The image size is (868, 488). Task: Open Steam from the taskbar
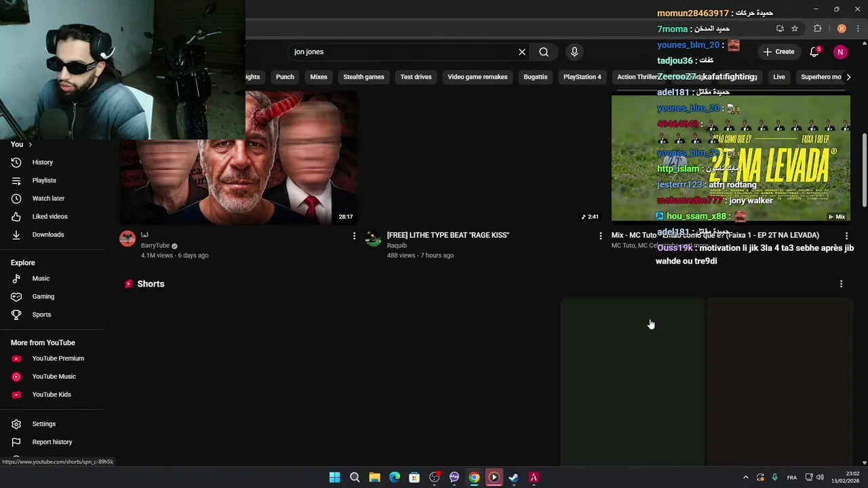click(514, 478)
